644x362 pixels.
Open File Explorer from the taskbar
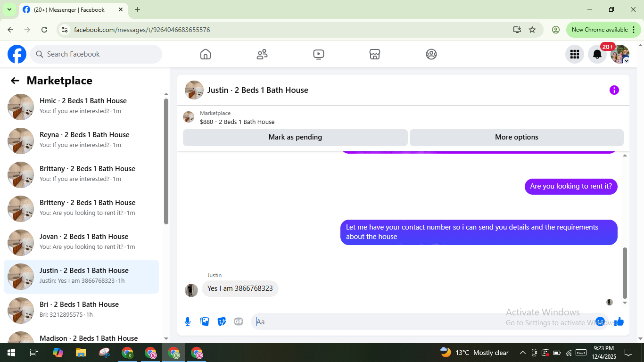[x=81, y=353]
